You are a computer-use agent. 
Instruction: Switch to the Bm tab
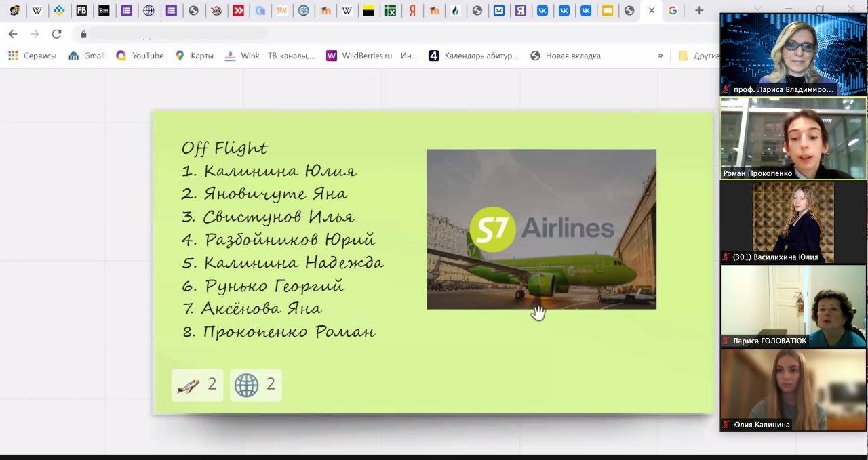coord(104,11)
